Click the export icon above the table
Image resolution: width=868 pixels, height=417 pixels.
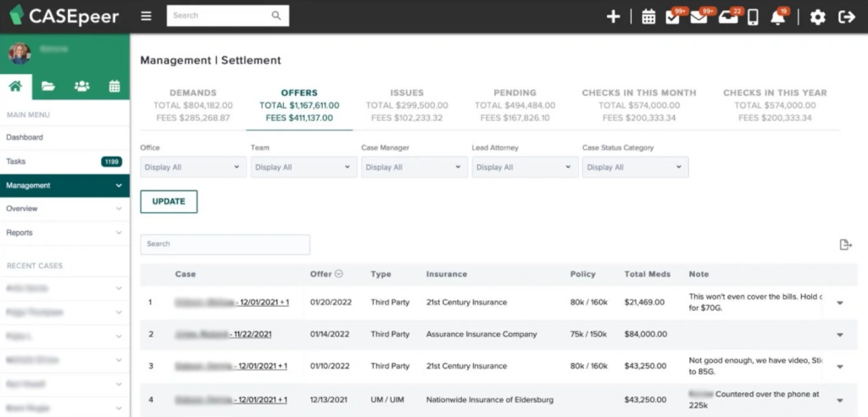tap(845, 245)
